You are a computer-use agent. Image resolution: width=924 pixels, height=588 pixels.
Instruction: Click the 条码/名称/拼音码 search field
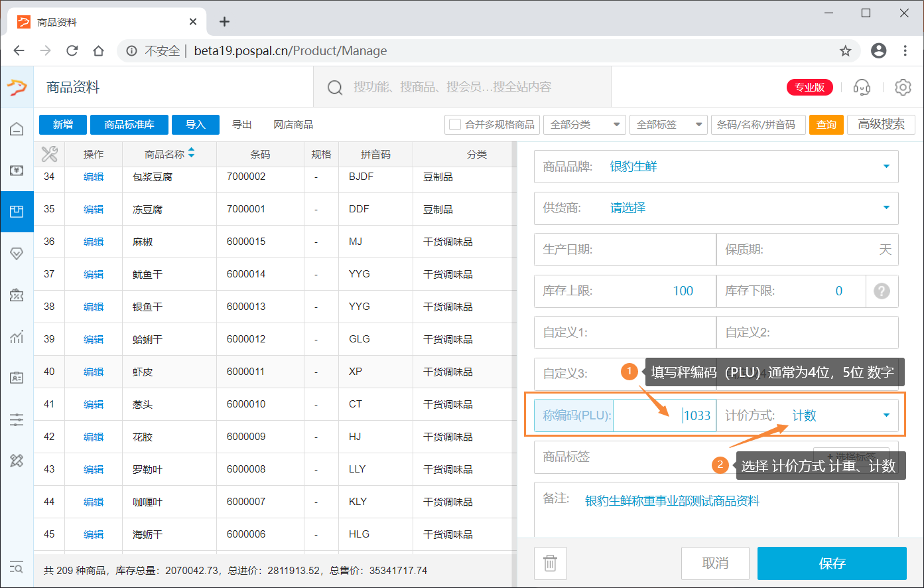[758, 125]
